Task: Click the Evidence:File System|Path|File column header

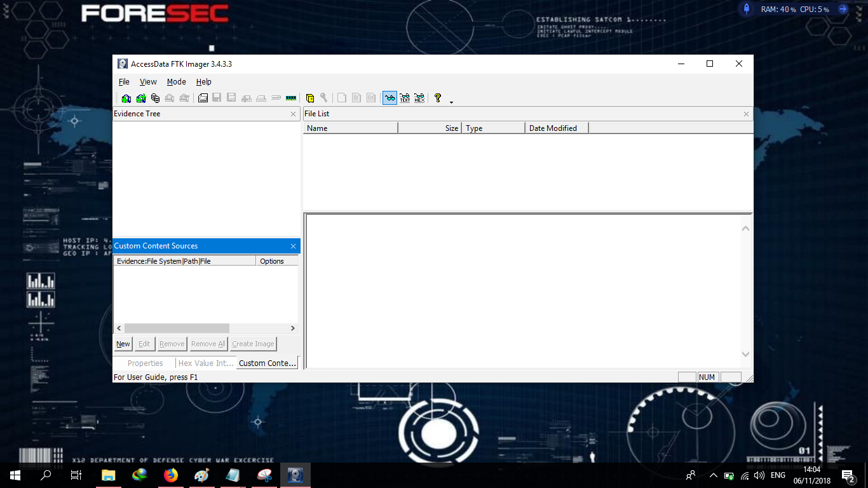Action: pyautogui.click(x=184, y=261)
